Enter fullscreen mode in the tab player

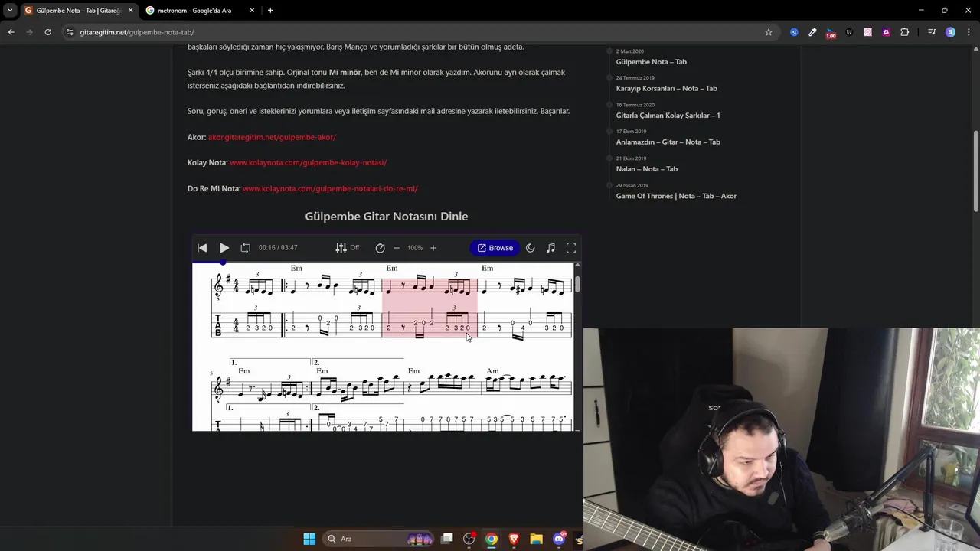point(571,248)
